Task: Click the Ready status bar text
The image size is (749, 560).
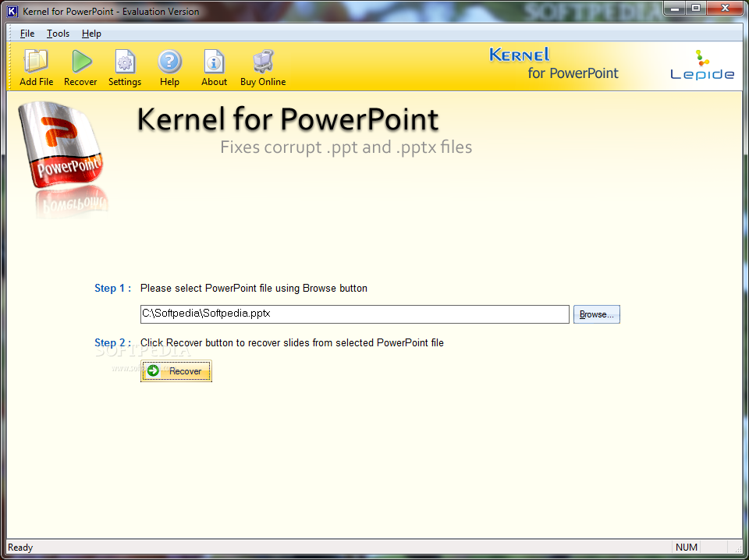Action: click(x=20, y=547)
